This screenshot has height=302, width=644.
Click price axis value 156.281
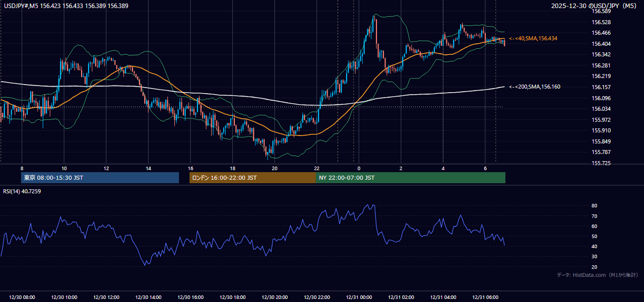coord(601,65)
